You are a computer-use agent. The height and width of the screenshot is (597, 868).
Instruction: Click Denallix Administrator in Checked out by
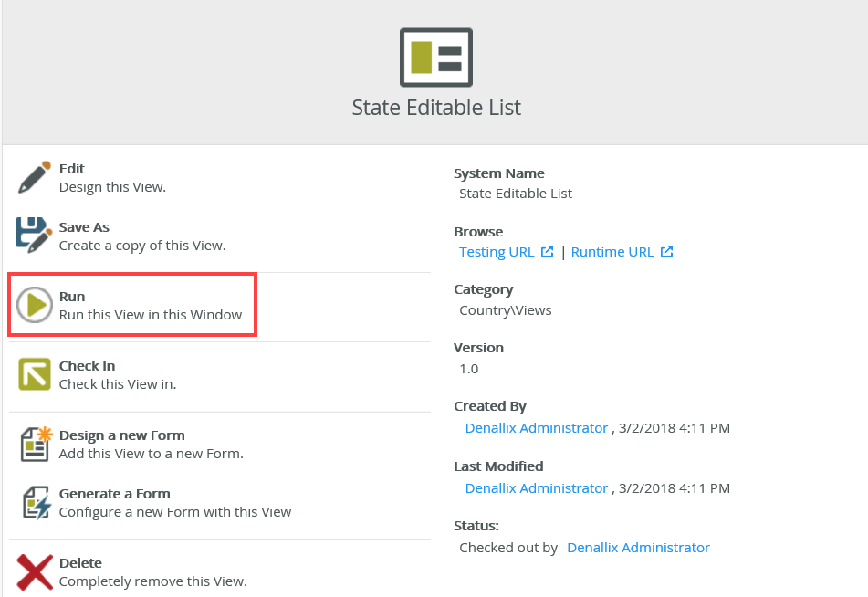(638, 548)
